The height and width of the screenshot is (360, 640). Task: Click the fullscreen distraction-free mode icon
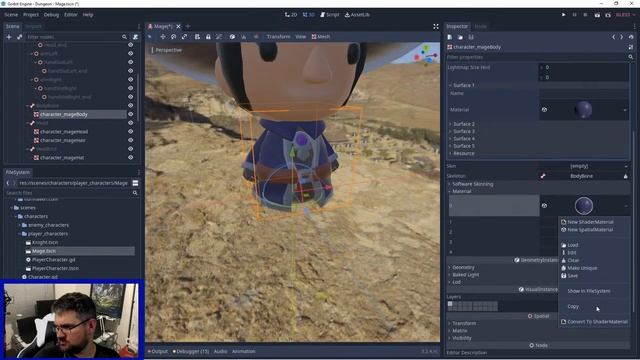(436, 26)
